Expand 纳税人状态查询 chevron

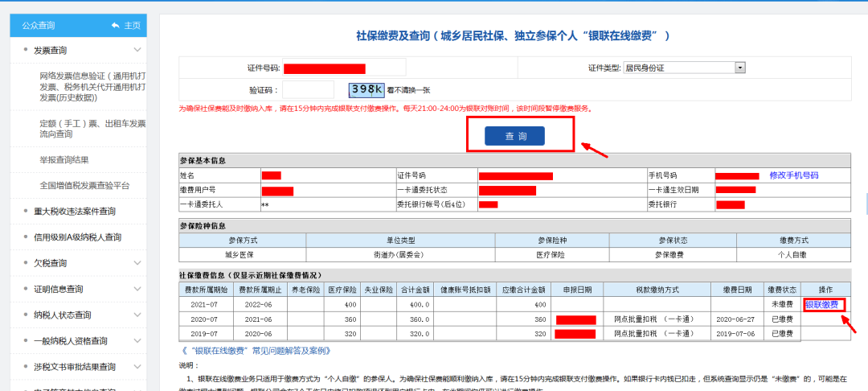pos(138,315)
